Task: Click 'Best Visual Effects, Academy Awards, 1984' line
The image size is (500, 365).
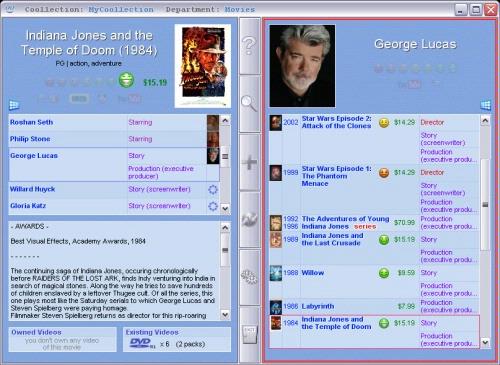Action: [x=78, y=241]
